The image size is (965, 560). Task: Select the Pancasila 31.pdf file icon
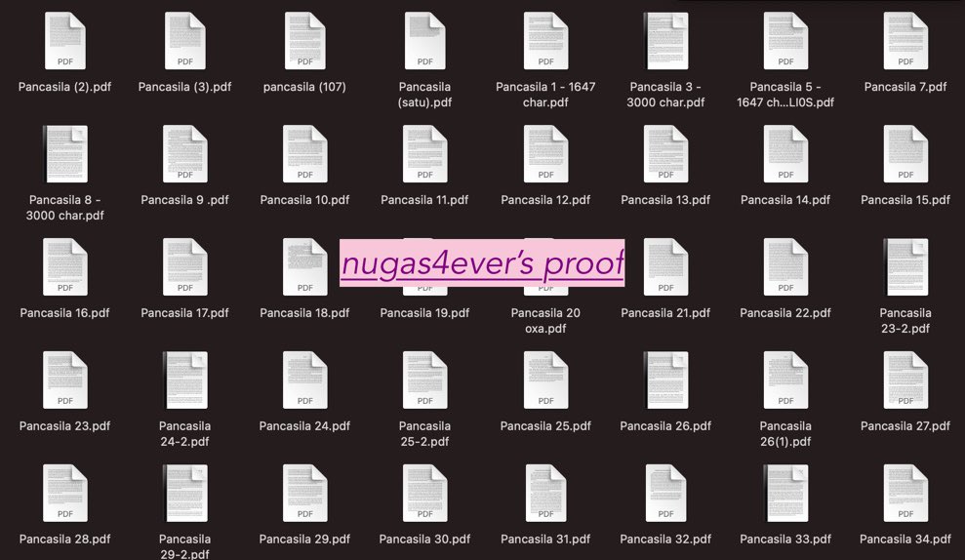click(545, 494)
